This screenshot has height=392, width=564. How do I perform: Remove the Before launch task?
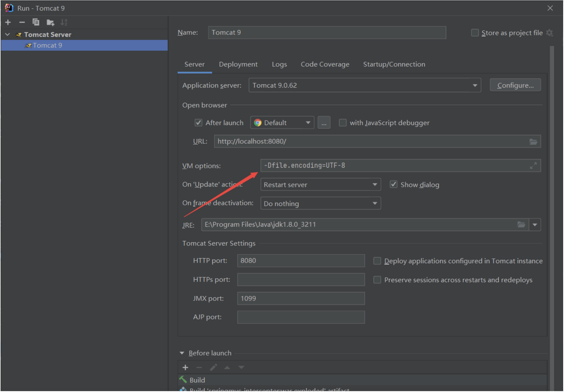(199, 367)
